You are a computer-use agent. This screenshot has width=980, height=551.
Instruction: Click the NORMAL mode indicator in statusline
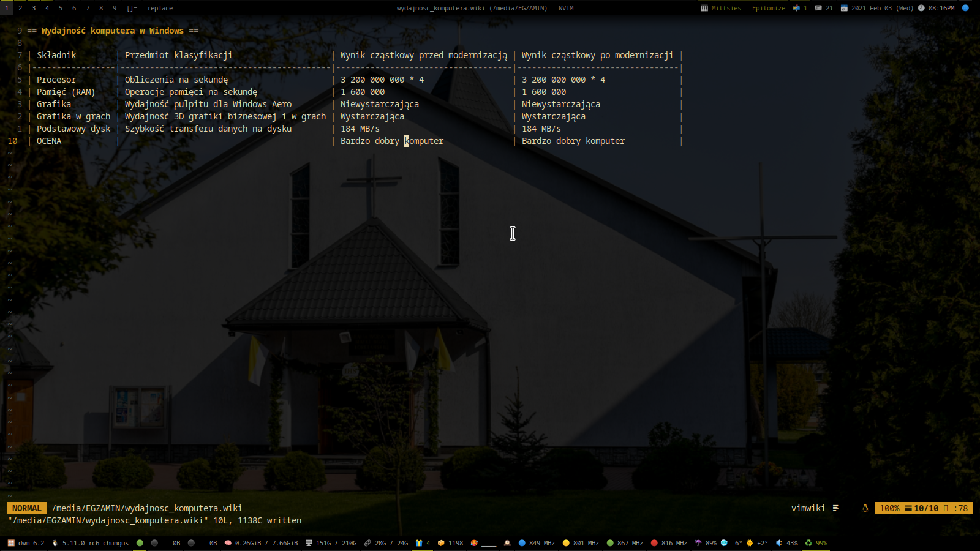[x=26, y=508]
